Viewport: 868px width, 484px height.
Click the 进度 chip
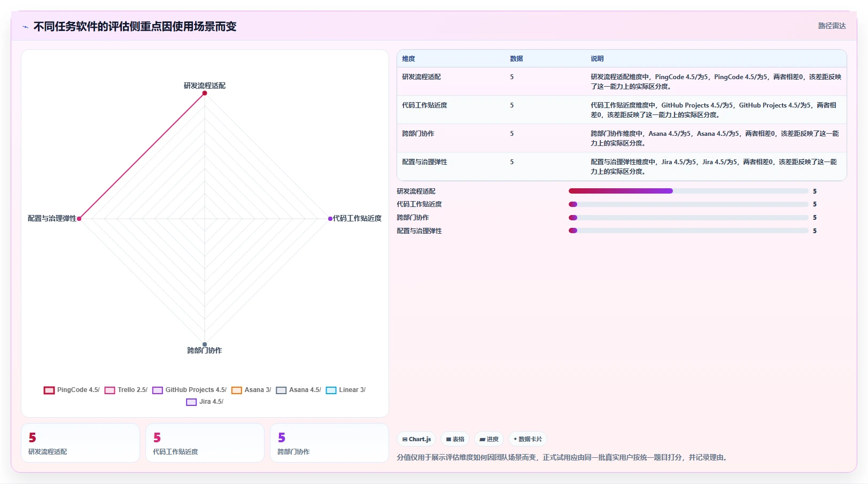[489, 439]
